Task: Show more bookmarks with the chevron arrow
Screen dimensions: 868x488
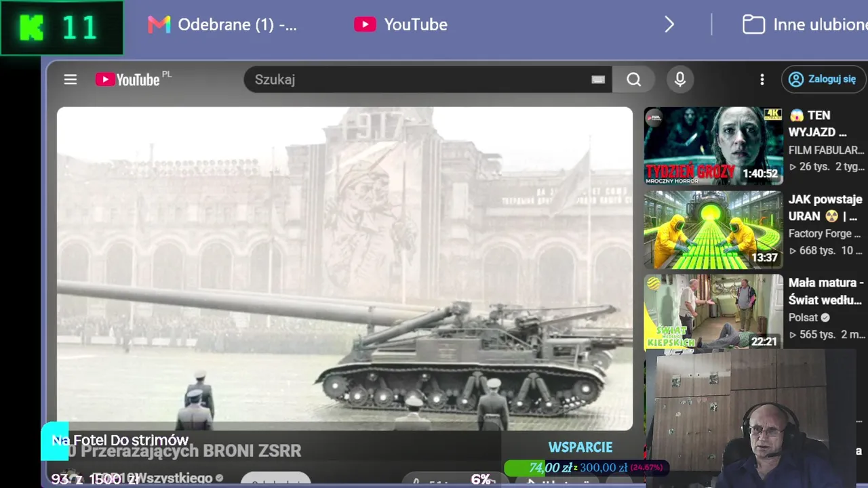Action: (669, 25)
